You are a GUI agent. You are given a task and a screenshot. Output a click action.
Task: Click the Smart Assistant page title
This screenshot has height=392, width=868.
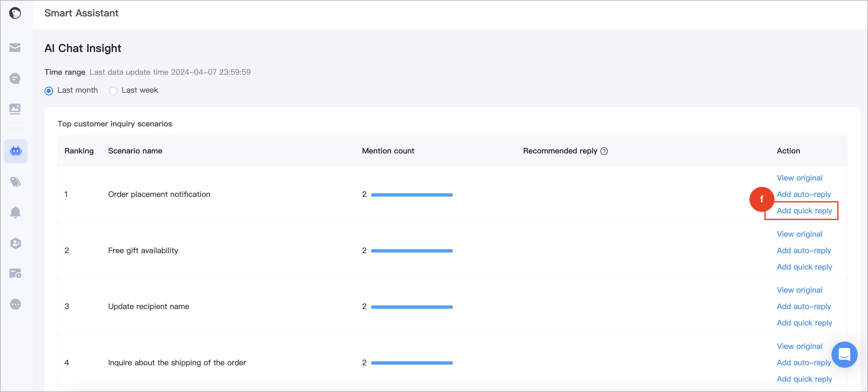(81, 13)
